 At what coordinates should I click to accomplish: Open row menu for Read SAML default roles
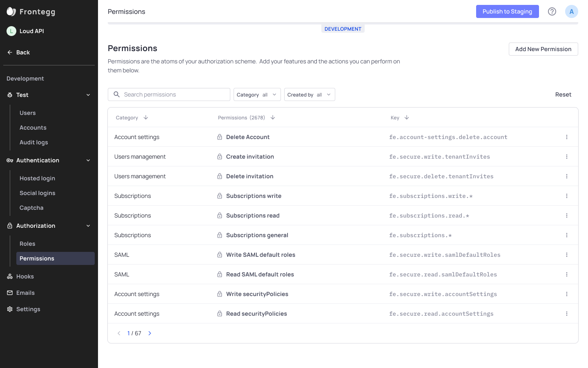tap(567, 274)
